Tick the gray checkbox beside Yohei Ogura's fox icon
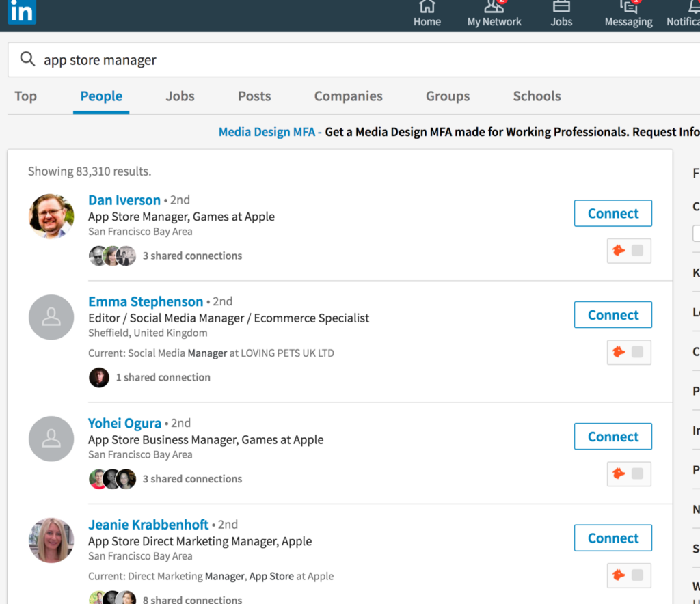The image size is (700, 604). coord(638,473)
